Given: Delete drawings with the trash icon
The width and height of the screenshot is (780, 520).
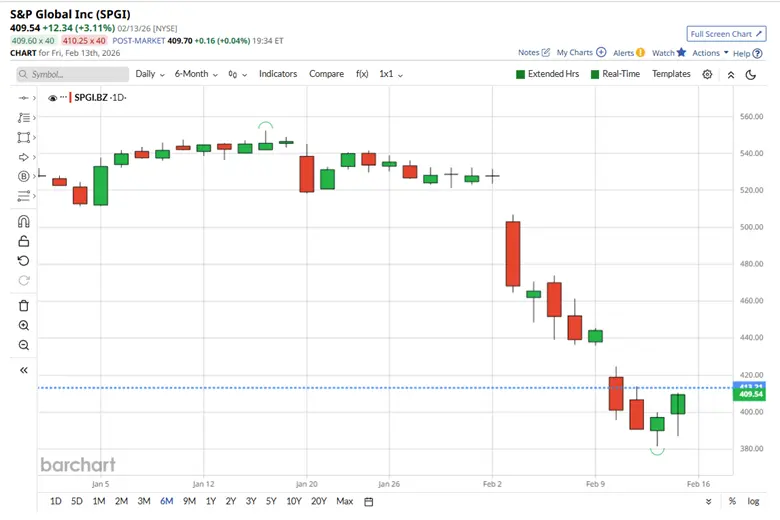Looking at the screenshot, I should click(x=24, y=305).
